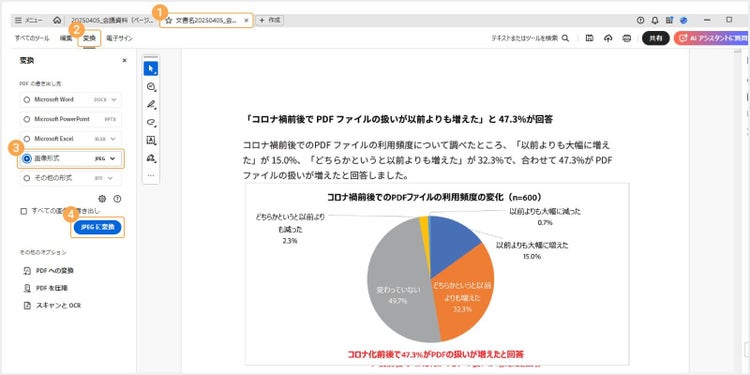Screen dimensions: 750x375
Task: Select the comment bubble tool
Action: (x=151, y=87)
